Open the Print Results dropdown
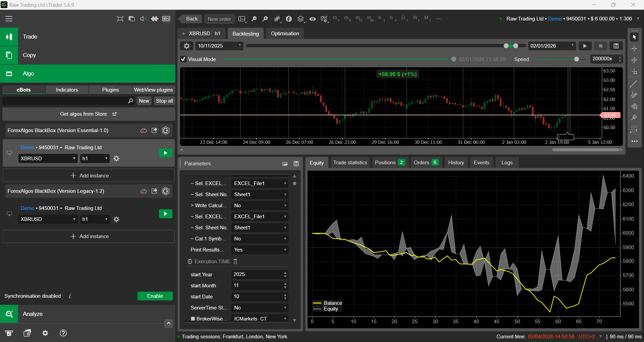644x342 pixels. click(x=260, y=250)
